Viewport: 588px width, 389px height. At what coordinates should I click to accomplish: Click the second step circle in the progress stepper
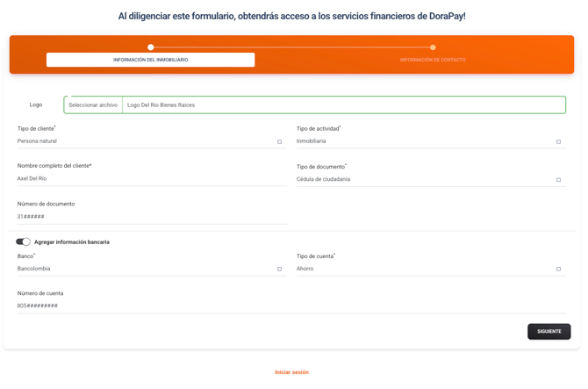click(x=433, y=47)
